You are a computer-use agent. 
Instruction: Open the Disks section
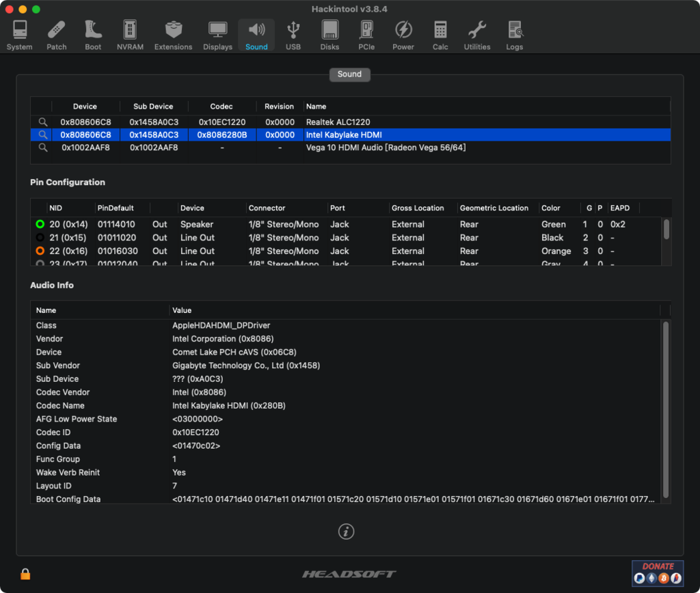pos(329,36)
